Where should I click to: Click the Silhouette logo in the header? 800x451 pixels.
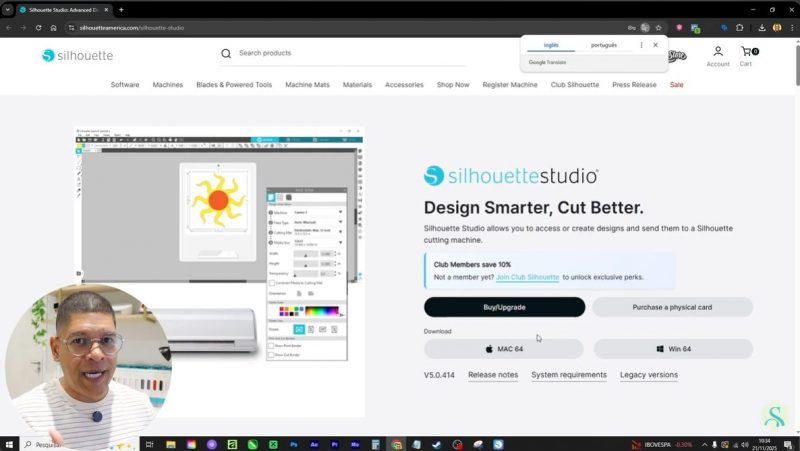click(x=77, y=55)
